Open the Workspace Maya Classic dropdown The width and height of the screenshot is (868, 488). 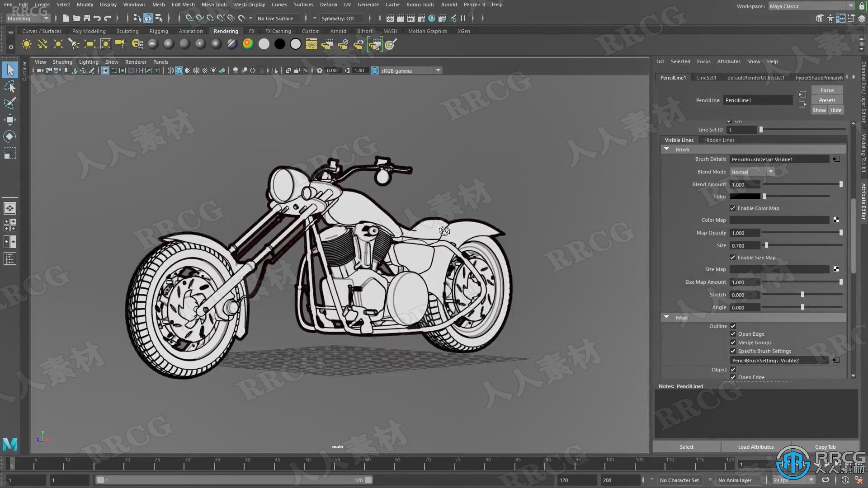coord(811,6)
